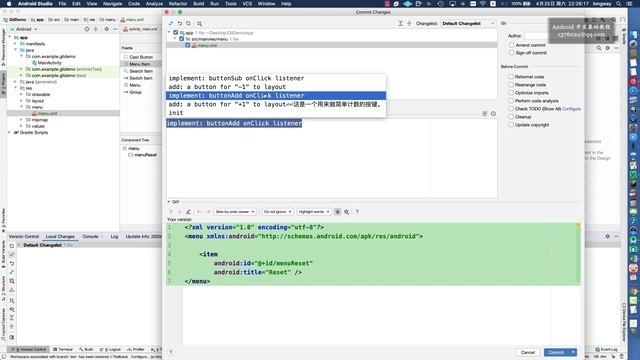
Task: Open the Diff settings gear icon
Action: [347, 212]
